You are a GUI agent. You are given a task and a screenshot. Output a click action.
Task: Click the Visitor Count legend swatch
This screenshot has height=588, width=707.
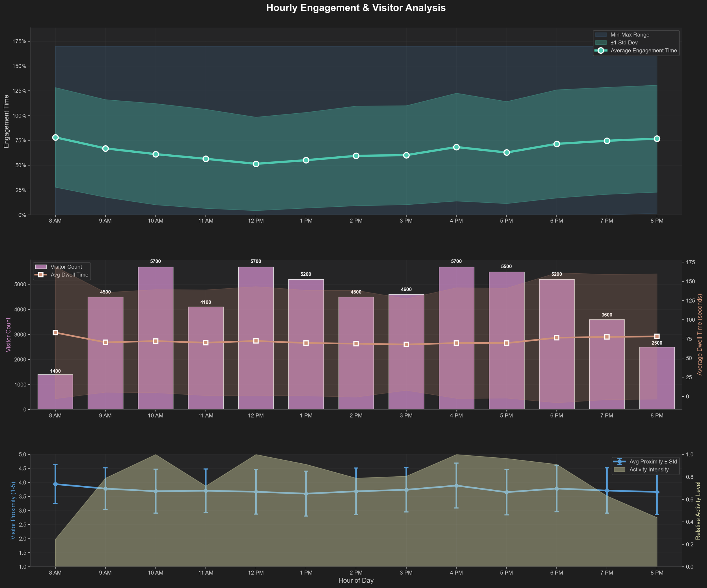coord(41,267)
